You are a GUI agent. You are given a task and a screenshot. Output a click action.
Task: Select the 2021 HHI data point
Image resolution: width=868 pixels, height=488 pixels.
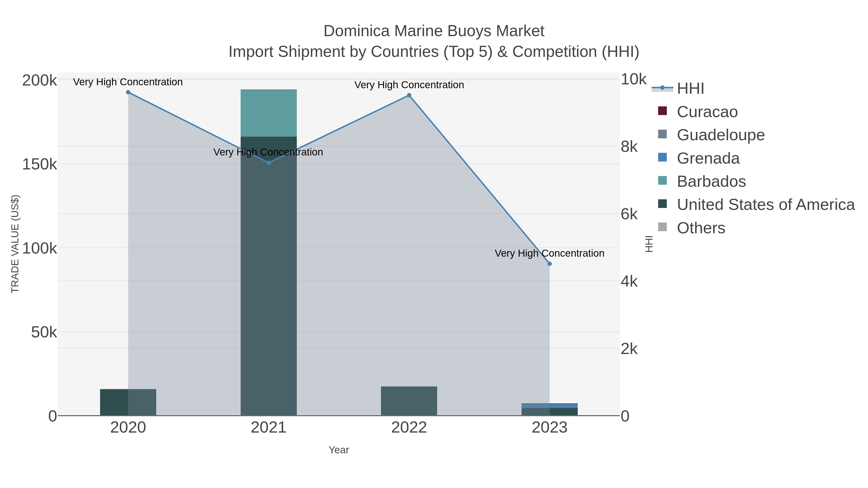point(269,163)
